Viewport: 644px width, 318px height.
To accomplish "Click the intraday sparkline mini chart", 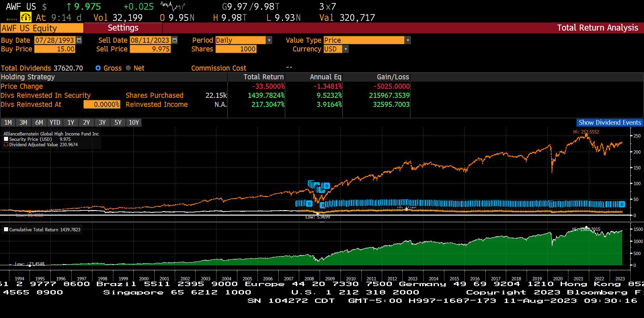I will click(x=173, y=6).
